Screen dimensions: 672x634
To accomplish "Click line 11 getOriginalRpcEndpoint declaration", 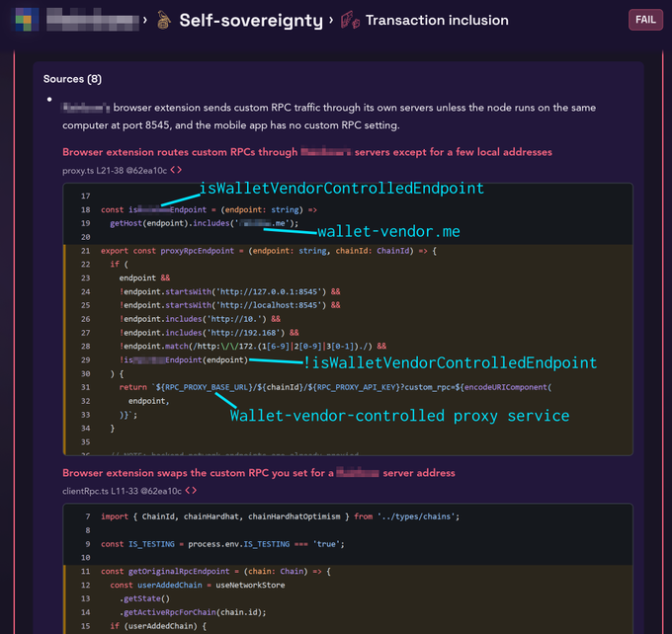I will [x=215, y=572].
